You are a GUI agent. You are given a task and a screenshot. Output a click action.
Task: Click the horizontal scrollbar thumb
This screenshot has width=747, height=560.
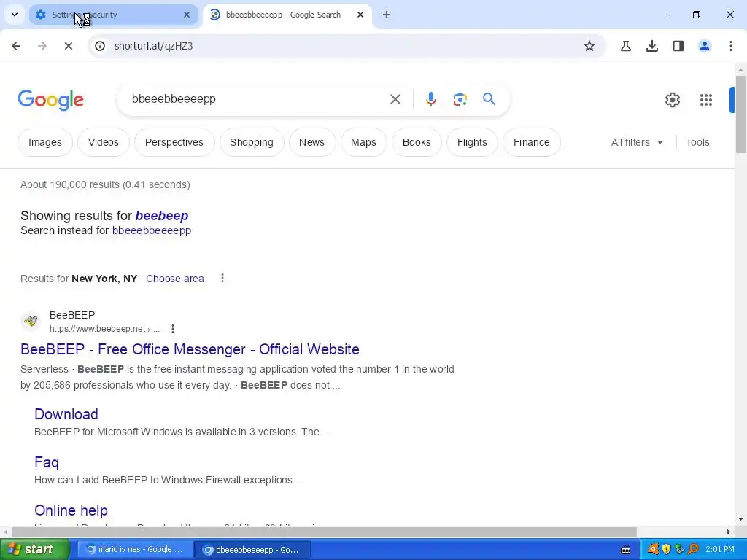325,532
